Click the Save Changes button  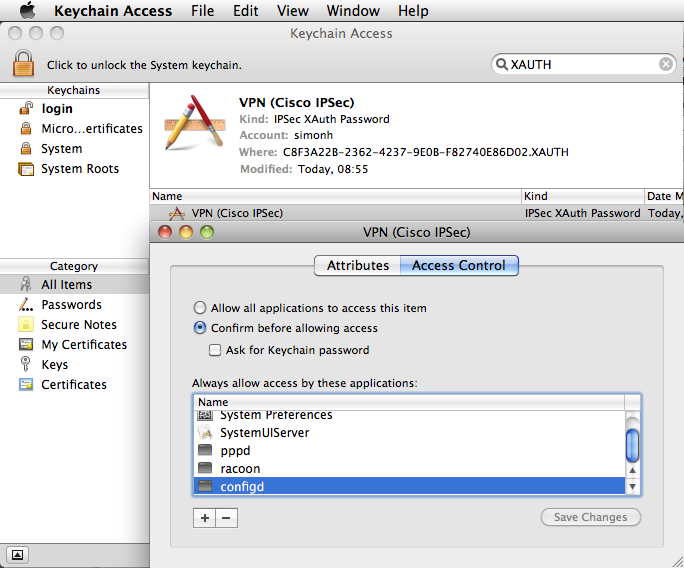click(590, 517)
